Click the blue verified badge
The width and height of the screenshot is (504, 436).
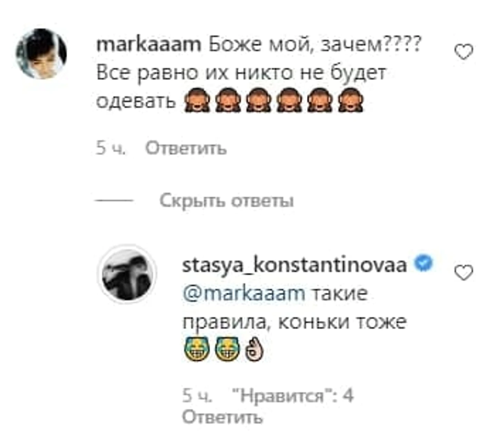423,263
